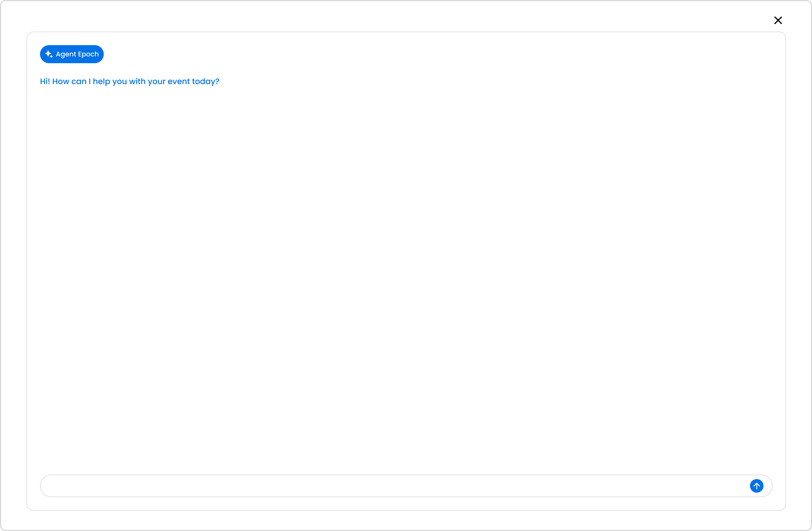Click the 'today?' word in greeting
Image resolution: width=812 pixels, height=531 pixels.
click(205, 82)
